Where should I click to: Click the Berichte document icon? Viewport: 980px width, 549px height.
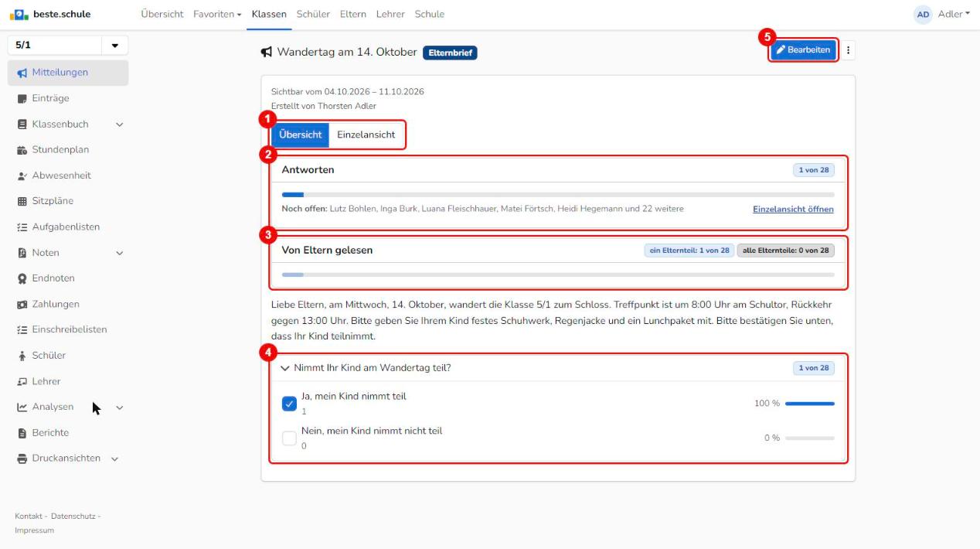[22, 433]
